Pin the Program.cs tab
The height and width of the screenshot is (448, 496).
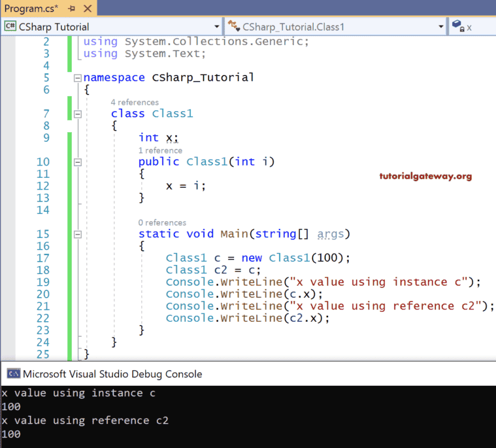click(x=71, y=8)
